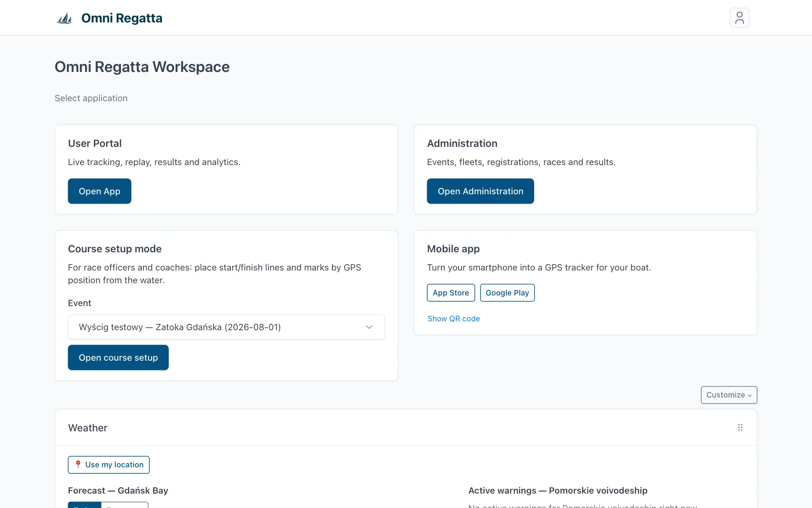Click Use my location button
Screen dimensions: 812x508
tap(109, 465)
